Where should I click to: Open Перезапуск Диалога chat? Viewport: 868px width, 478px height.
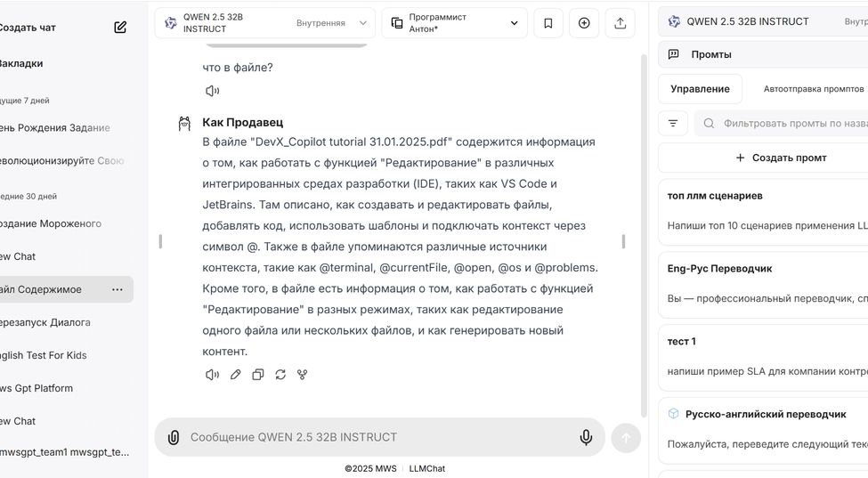(45, 322)
